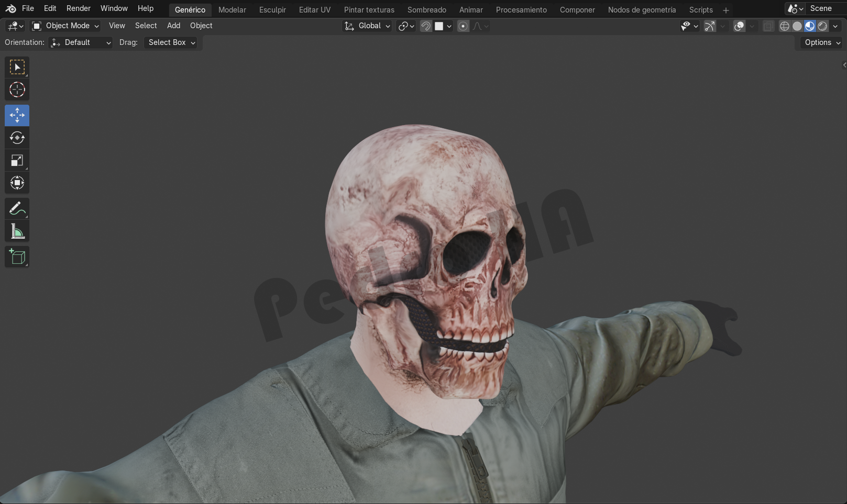Open the Object Mode dropdown

65,26
